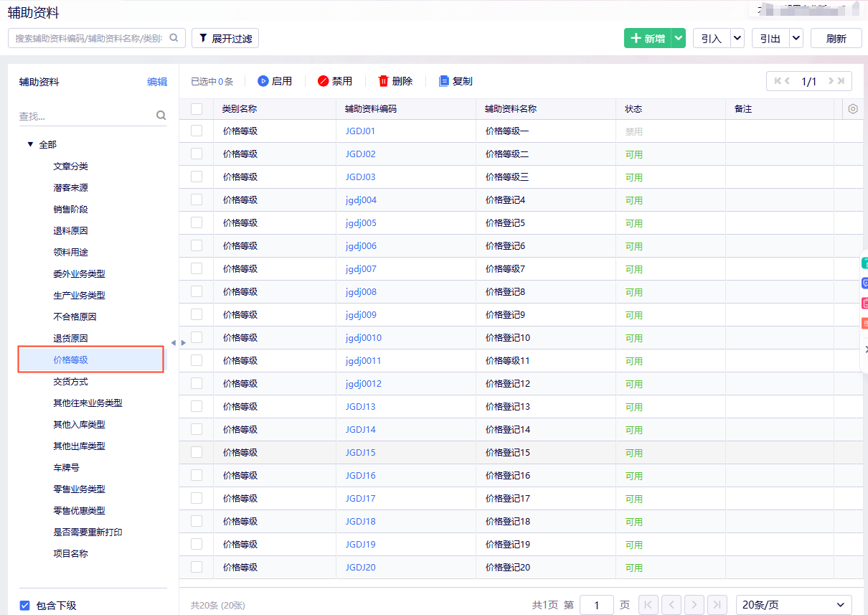Viewport: 868px width, 615px height.
Task: Click the 启用 enable toolbar button
Action: point(275,81)
